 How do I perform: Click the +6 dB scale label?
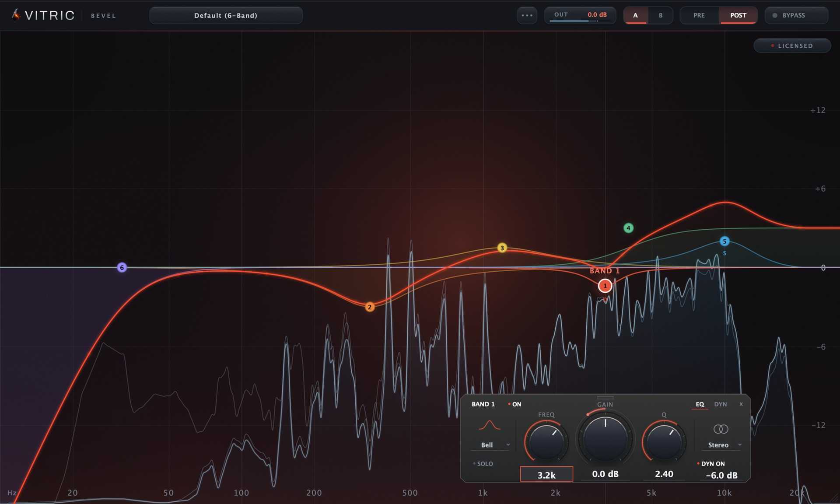[x=820, y=189]
